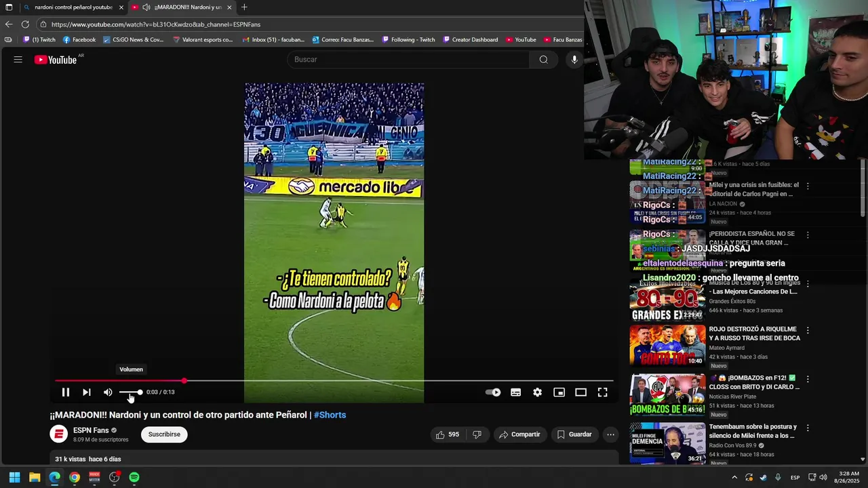Screen dimensions: 868x488
Task: Open Windows Start menu
Action: [x=14, y=477]
